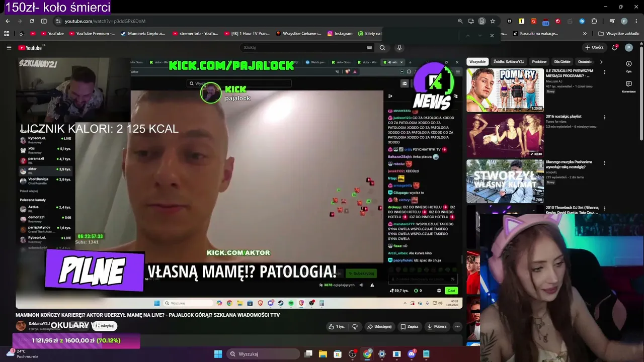Bookmark this page with the star icon
The width and height of the screenshot is (644, 362).
(x=493, y=21)
